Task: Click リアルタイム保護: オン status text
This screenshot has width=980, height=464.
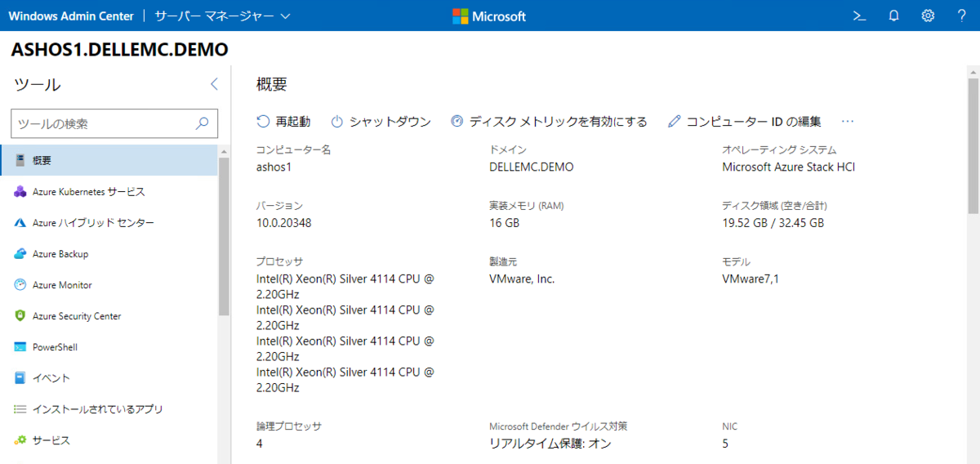Action: point(550,444)
